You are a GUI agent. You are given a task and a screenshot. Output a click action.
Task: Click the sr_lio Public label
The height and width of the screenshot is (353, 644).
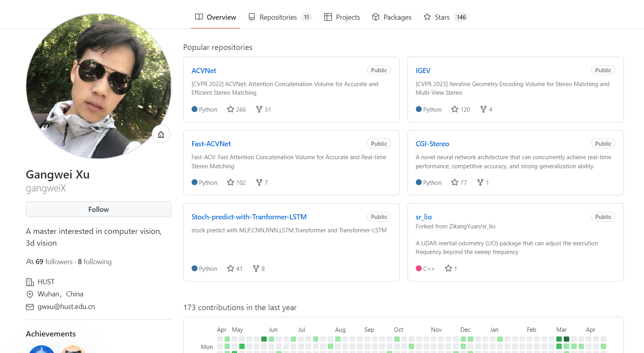click(x=603, y=217)
